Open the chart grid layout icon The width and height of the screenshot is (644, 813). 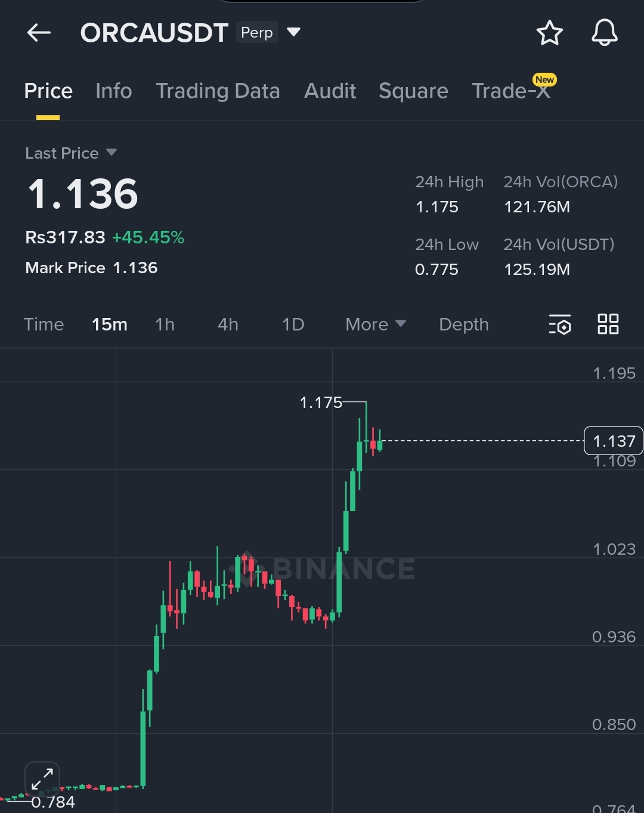click(x=608, y=324)
